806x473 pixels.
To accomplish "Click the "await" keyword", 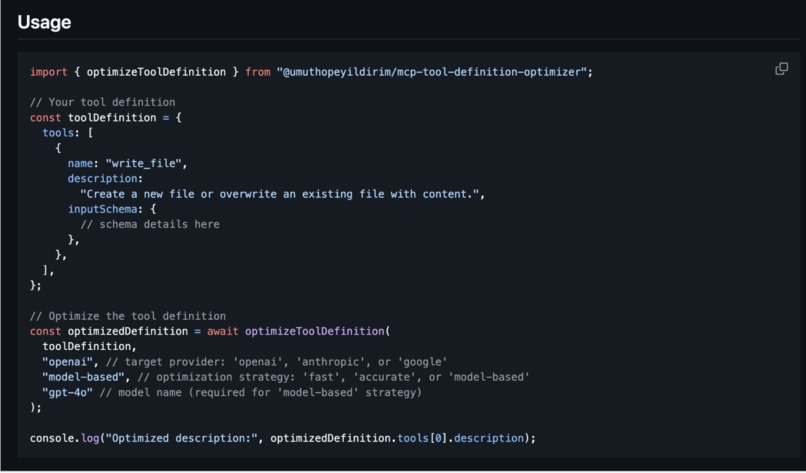I will point(223,331).
